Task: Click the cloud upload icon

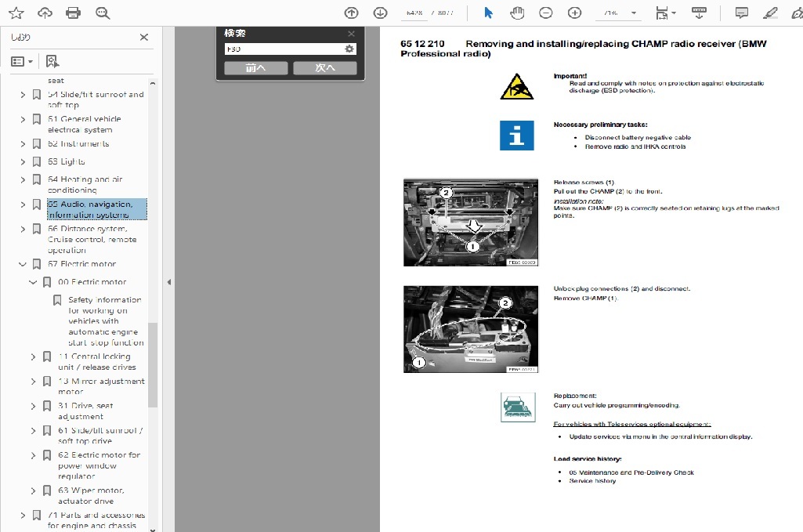Action: (x=45, y=13)
